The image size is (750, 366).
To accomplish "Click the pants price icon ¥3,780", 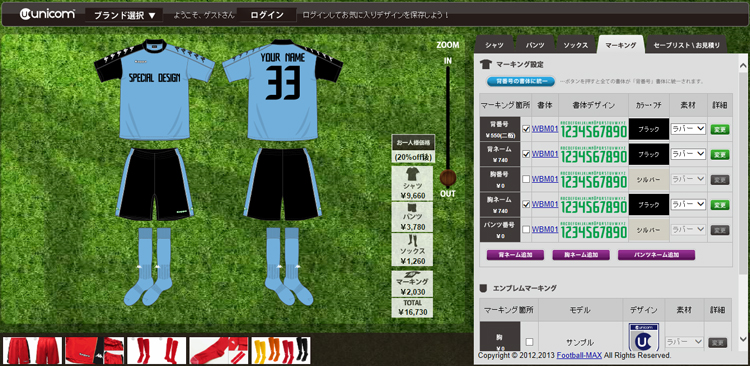I will pyautogui.click(x=412, y=217).
